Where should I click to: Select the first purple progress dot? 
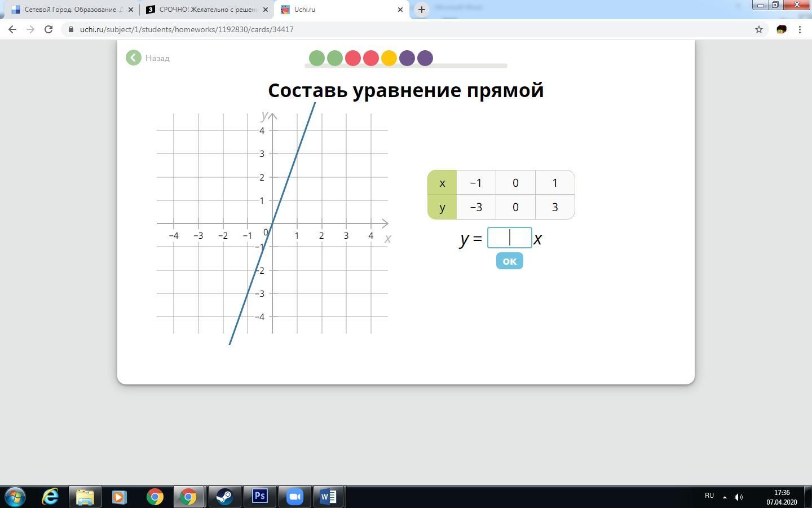pyautogui.click(x=407, y=58)
